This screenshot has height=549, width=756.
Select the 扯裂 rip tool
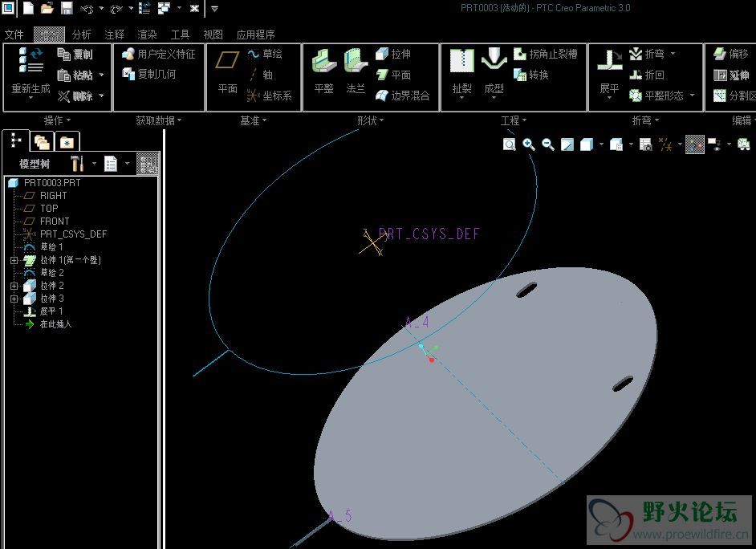click(462, 72)
